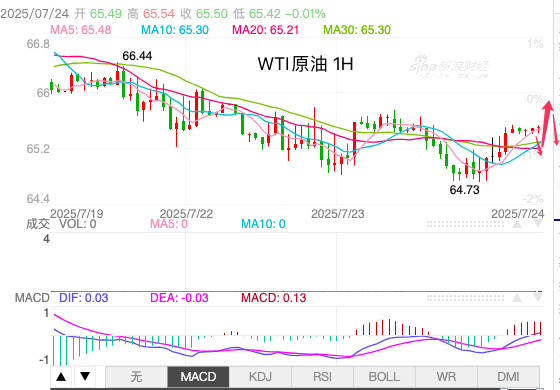Click the Sina Finance watermark logo
The width and height of the screenshot is (560, 390).
pos(449,67)
